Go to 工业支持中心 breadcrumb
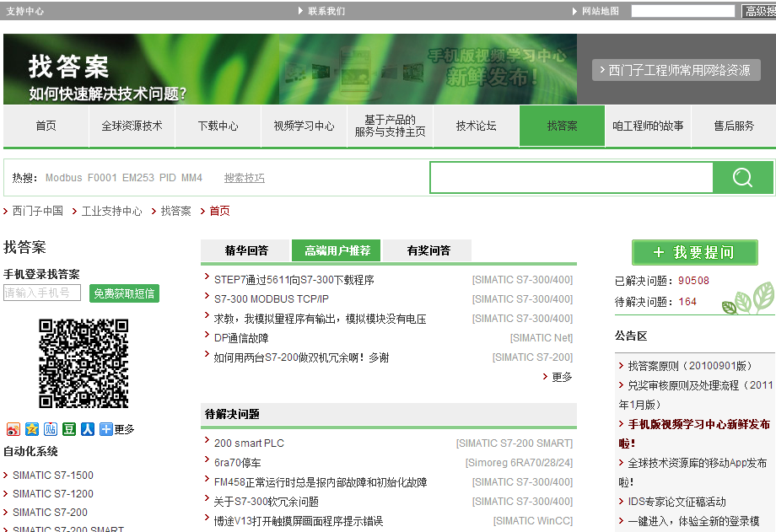Image resolution: width=776 pixels, height=532 pixels. click(111, 212)
